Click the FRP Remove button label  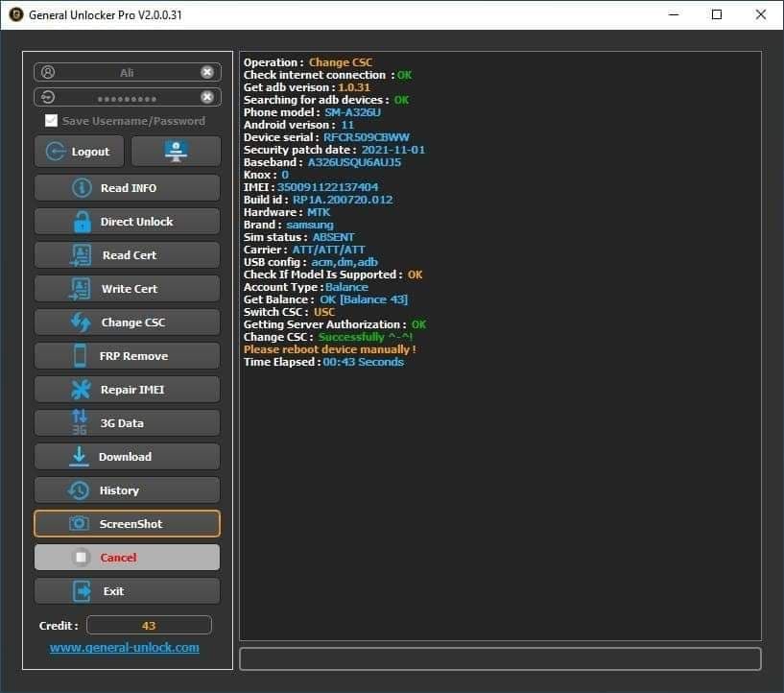point(133,356)
